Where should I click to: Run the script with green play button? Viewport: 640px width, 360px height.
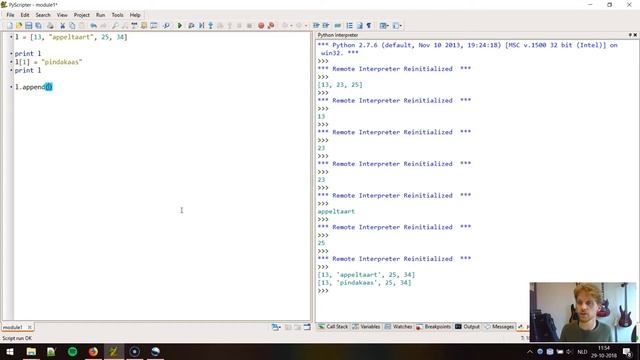click(180, 26)
